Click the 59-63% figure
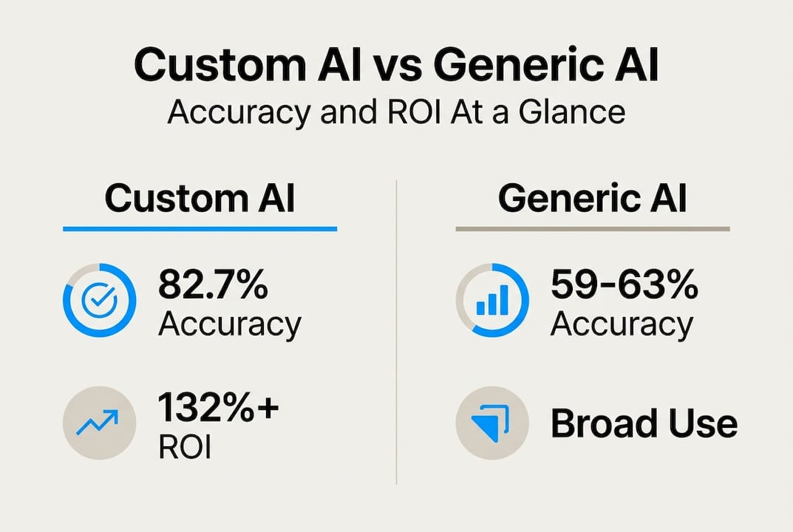 [624, 286]
